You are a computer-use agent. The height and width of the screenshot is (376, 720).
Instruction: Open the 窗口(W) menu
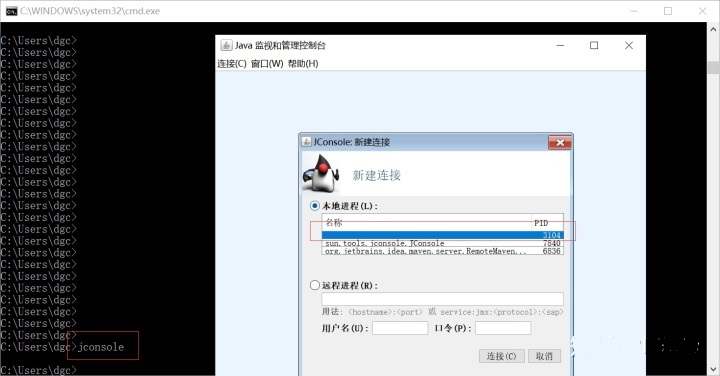pyautogui.click(x=267, y=63)
